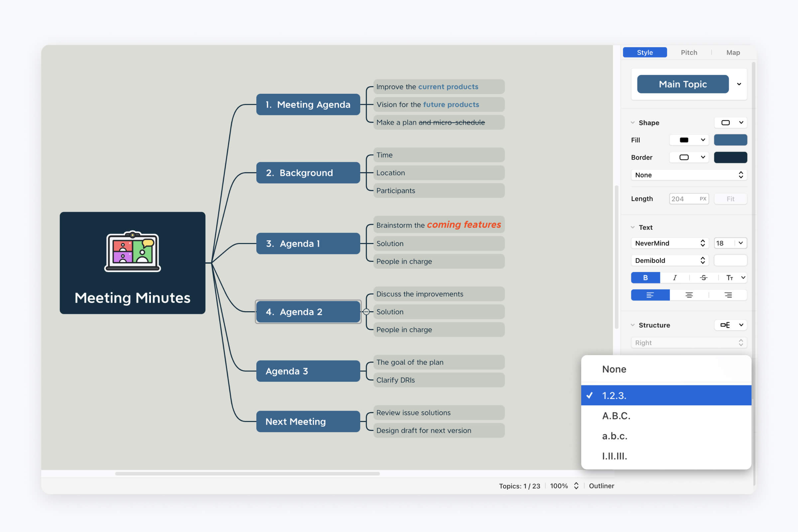Expand the Main Topic style dropdown
This screenshot has width=798, height=532.
pyautogui.click(x=739, y=84)
